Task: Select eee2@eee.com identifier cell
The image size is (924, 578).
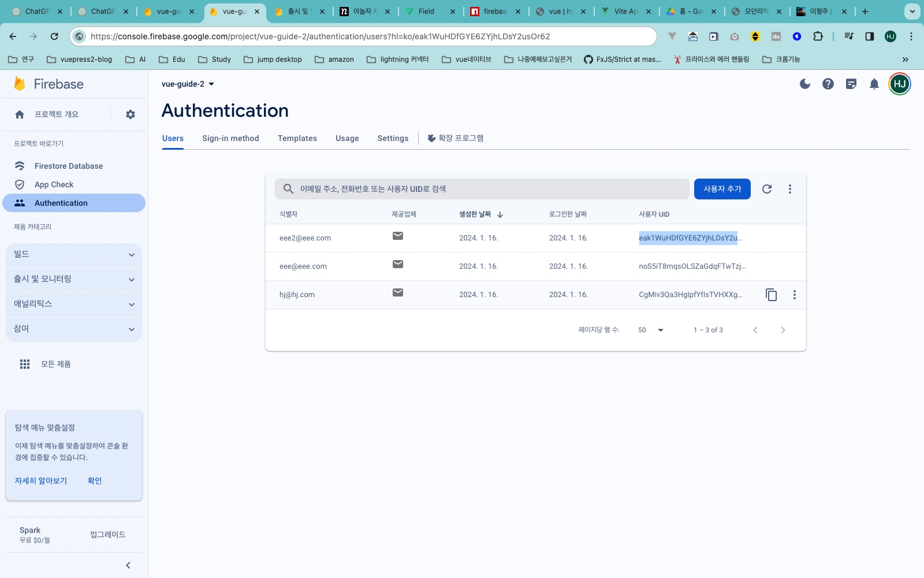Action: coord(305,238)
